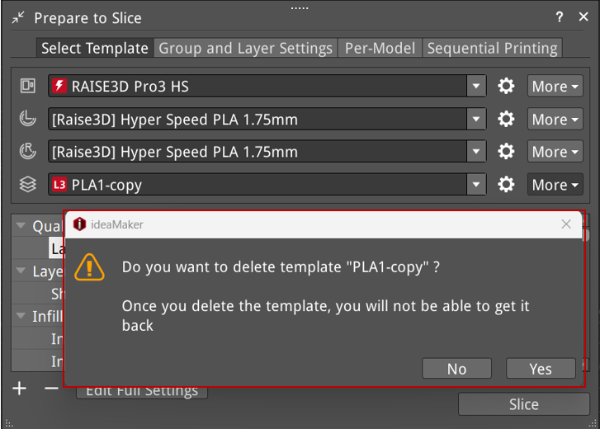Cancel deletion by pressing No
This screenshot has width=600, height=429.
[x=457, y=369]
